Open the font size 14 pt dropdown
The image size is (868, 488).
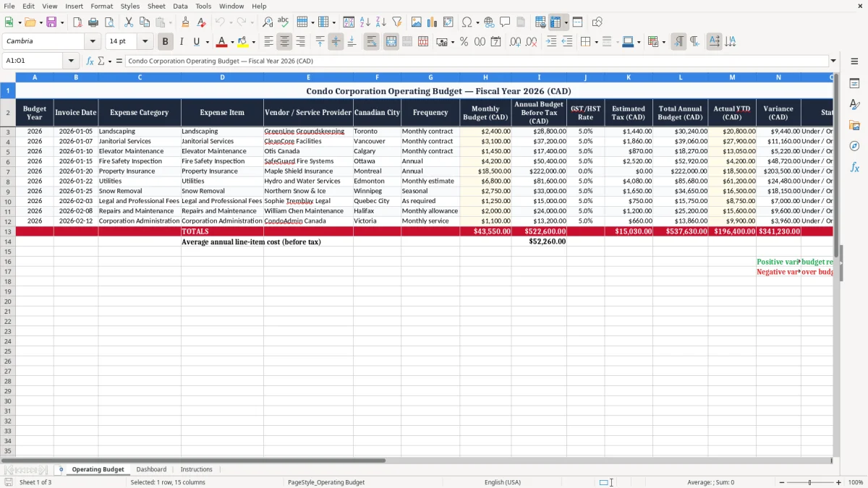click(x=145, y=42)
